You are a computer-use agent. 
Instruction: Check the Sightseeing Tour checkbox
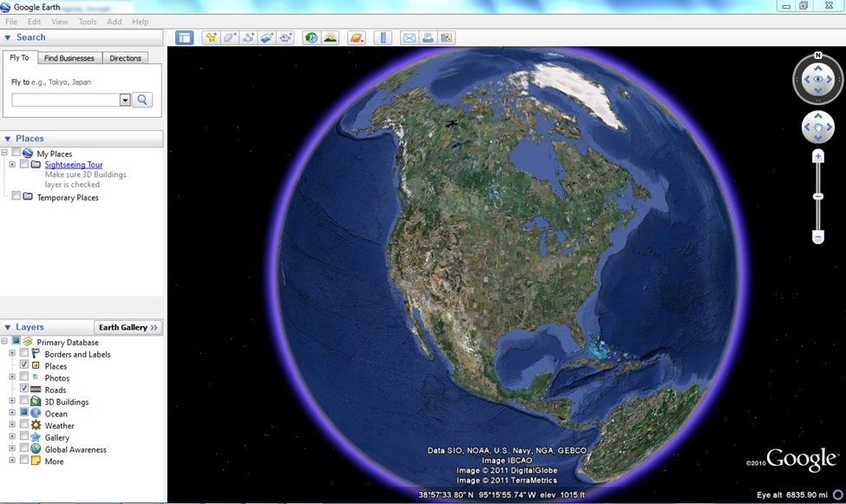[23, 164]
